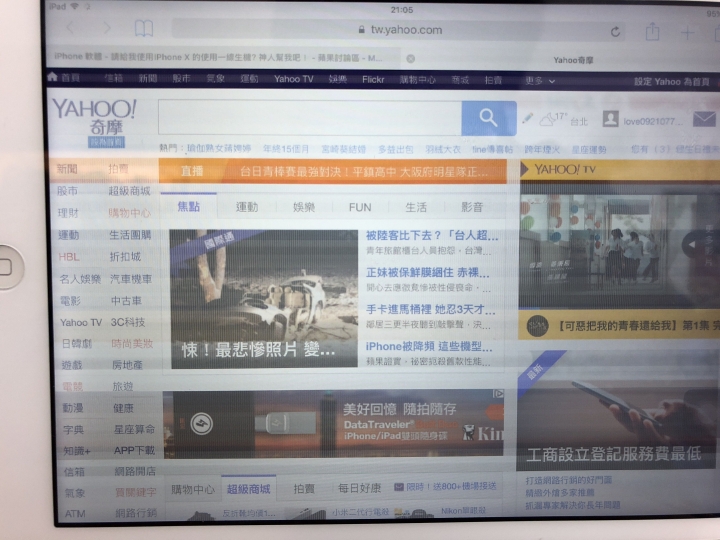Screen dimensions: 720x540
Task: Click sidebar link HBL
Action: (69, 257)
